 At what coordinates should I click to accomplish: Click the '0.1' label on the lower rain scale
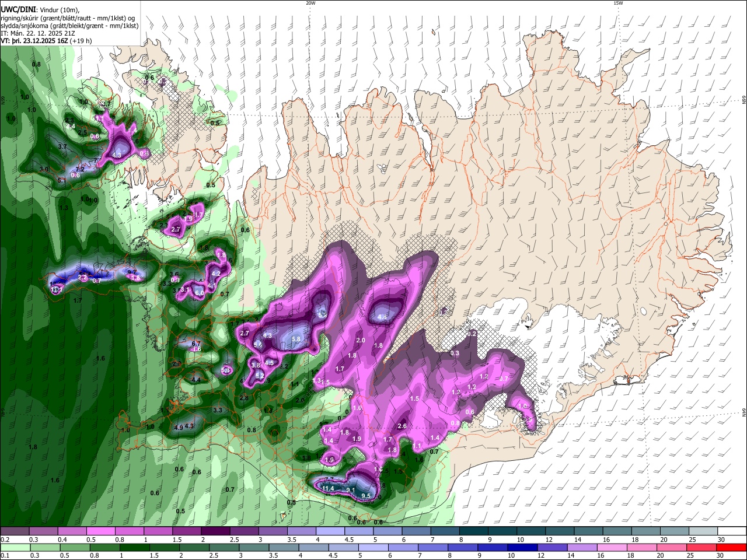(5, 556)
